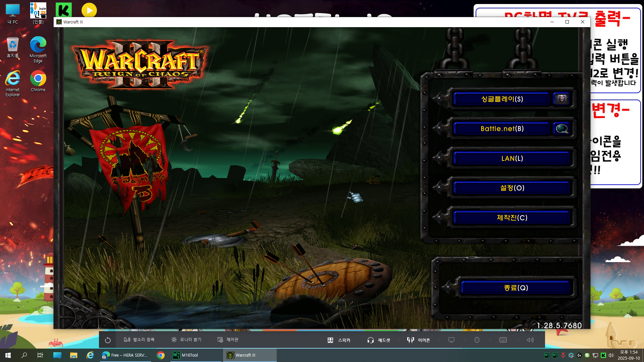Screen dimensions: 644x362
Task: Launch Chrome from the desktop shortcut
Action: point(38,81)
